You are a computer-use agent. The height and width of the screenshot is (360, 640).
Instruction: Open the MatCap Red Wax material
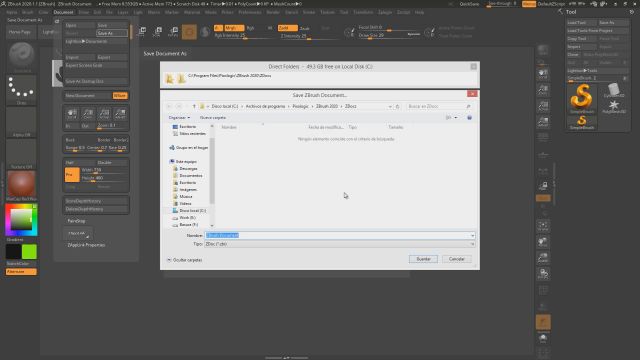pyautogui.click(x=21, y=185)
